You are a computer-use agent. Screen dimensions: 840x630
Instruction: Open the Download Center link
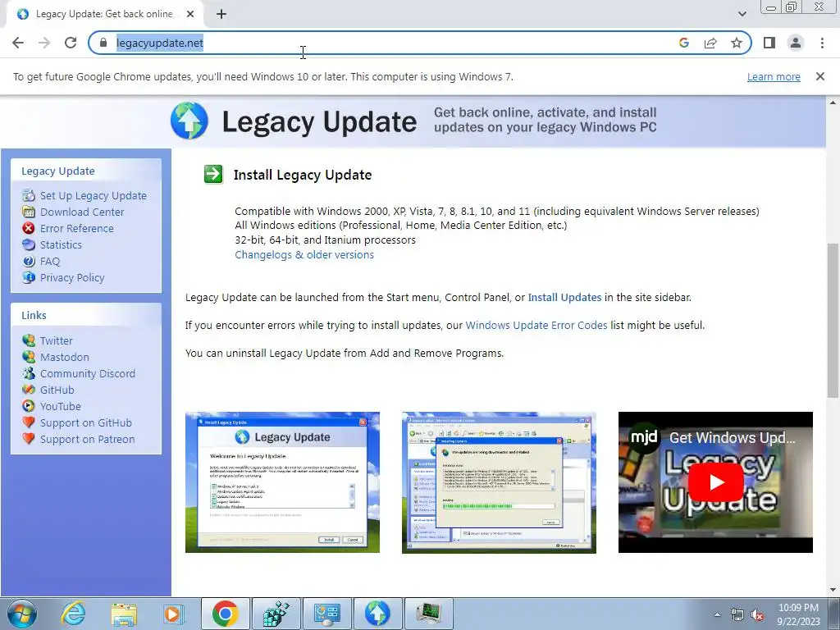(x=82, y=212)
